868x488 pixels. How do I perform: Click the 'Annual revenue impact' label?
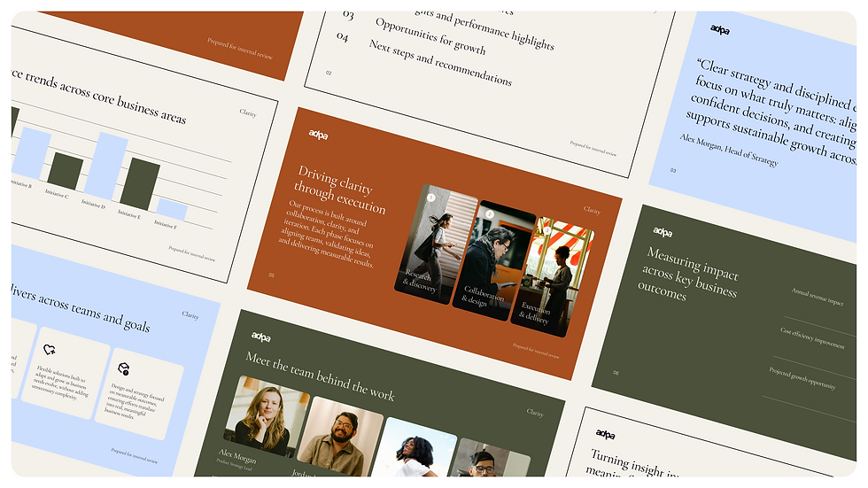coord(818,297)
